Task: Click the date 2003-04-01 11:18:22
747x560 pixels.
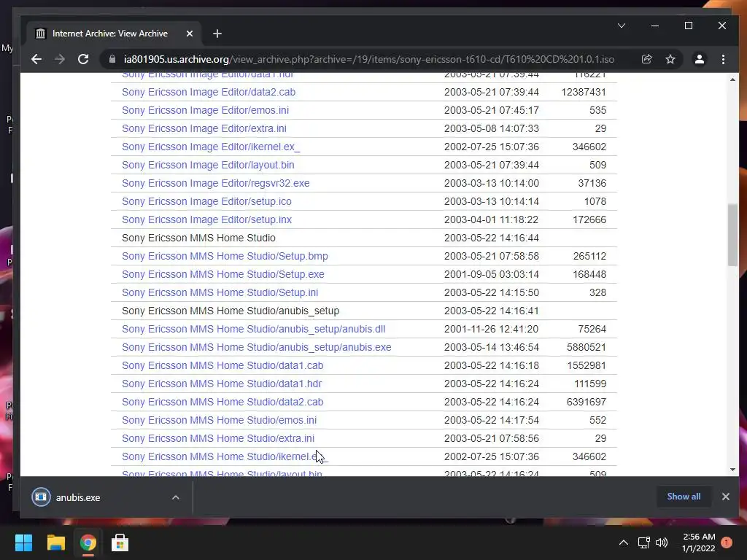Action: click(491, 219)
